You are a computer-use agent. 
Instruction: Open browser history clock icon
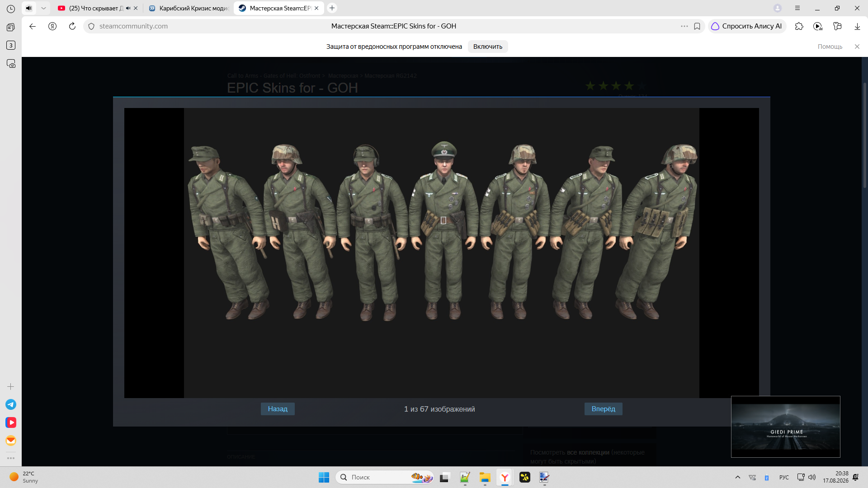click(11, 9)
